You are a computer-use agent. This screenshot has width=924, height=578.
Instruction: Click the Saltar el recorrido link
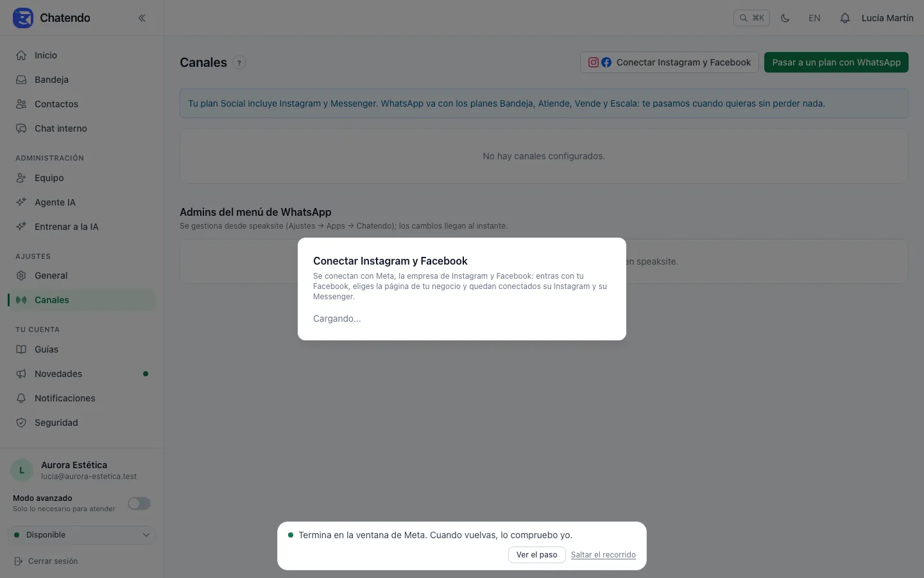point(603,555)
